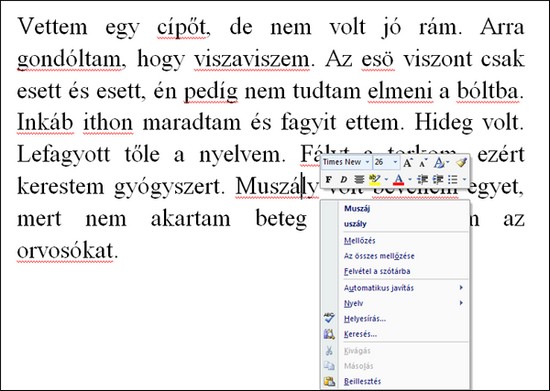This screenshot has height=391, width=550.
Task: Click the Shrink Font icon in mini toolbar
Action: click(423, 163)
